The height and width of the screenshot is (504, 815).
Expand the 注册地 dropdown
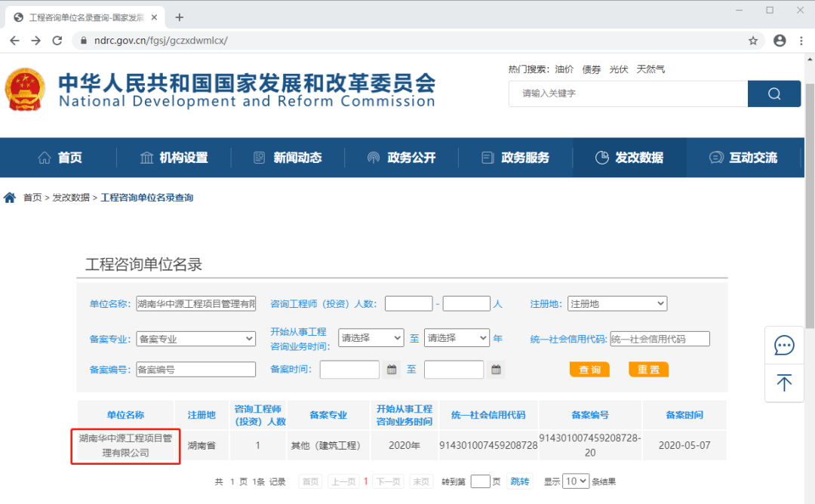point(617,303)
